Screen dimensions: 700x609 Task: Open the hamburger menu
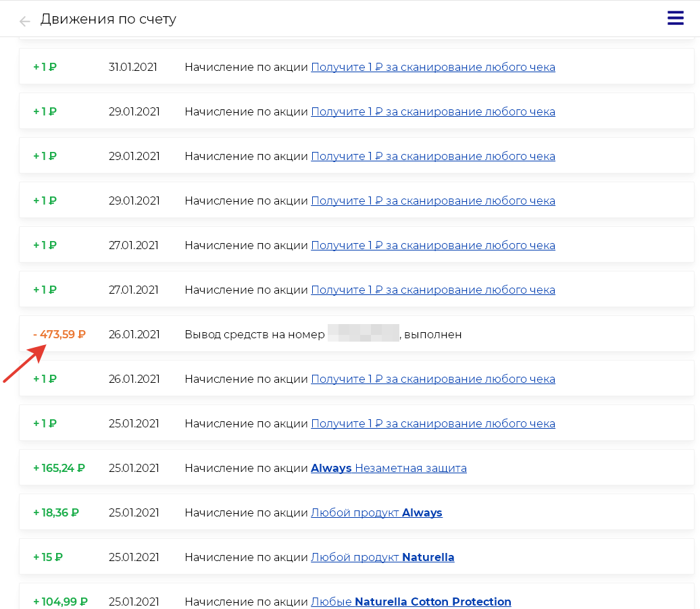tap(676, 18)
